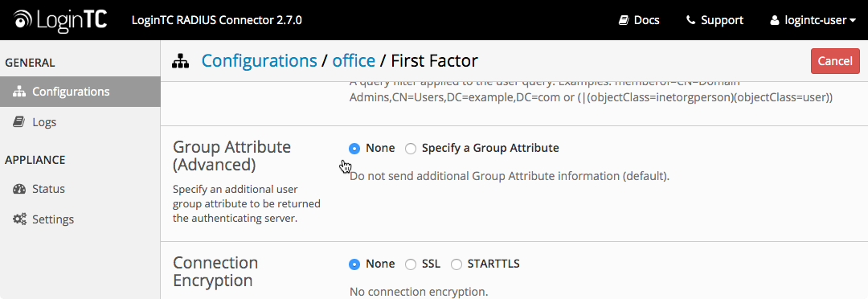The image size is (868, 299).
Task: Click the red Cancel button
Action: pyautogui.click(x=835, y=61)
